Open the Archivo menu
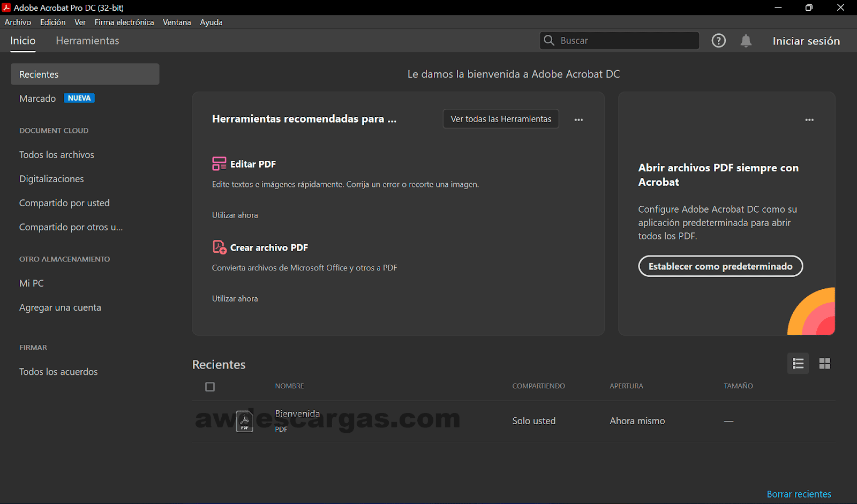857x504 pixels. [x=18, y=22]
